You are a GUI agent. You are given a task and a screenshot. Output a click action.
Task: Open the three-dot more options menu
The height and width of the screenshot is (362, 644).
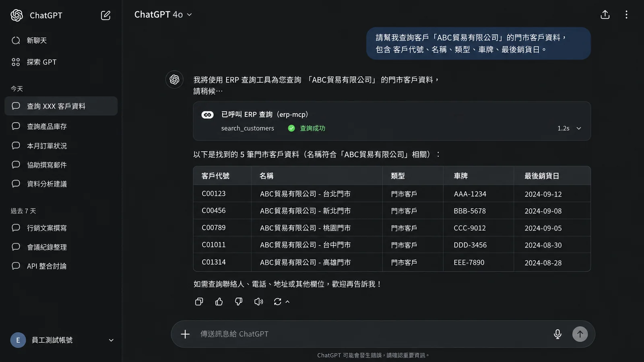tap(626, 15)
